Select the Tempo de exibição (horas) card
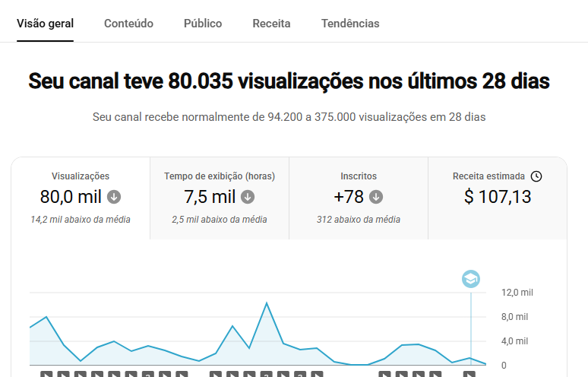Screen dimensions: 588x377 [220, 198]
